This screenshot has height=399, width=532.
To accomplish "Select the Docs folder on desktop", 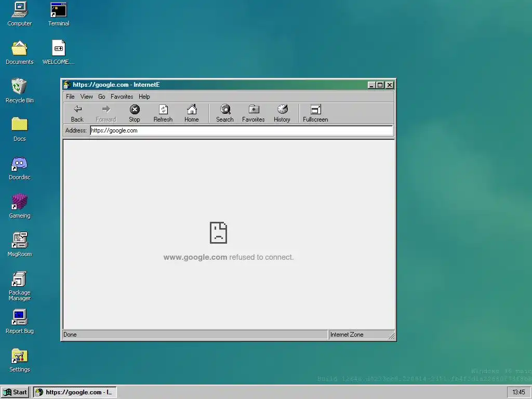I will click(20, 129).
